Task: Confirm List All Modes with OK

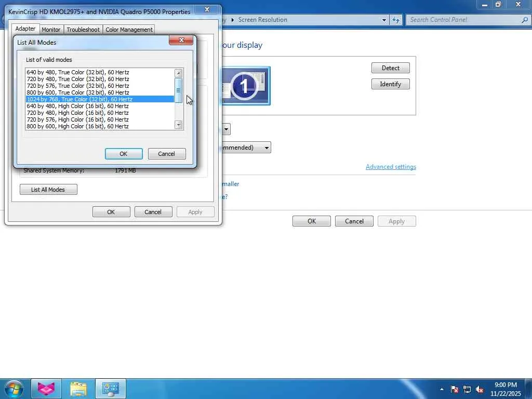Action: (124, 154)
